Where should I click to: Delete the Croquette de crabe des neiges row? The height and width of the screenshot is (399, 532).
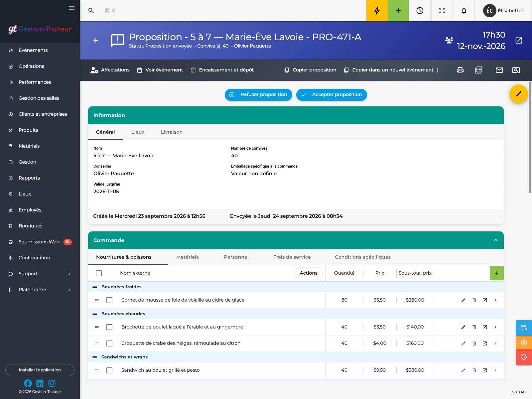pos(474,343)
